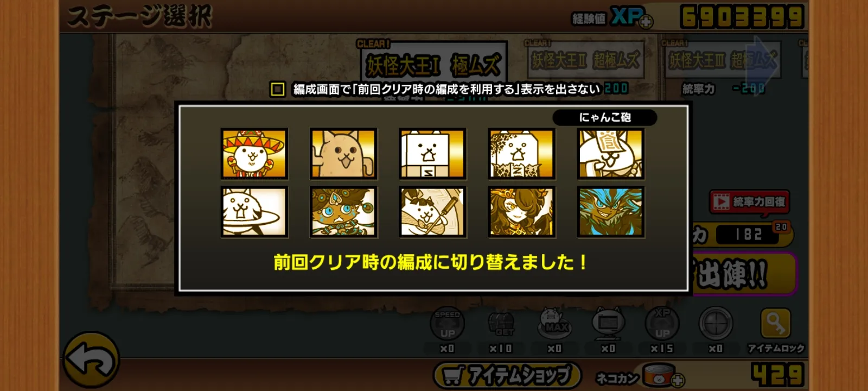The image size is (868, 391).
Task: Select the leopard-patterned wall cat icon
Action: click(x=521, y=154)
